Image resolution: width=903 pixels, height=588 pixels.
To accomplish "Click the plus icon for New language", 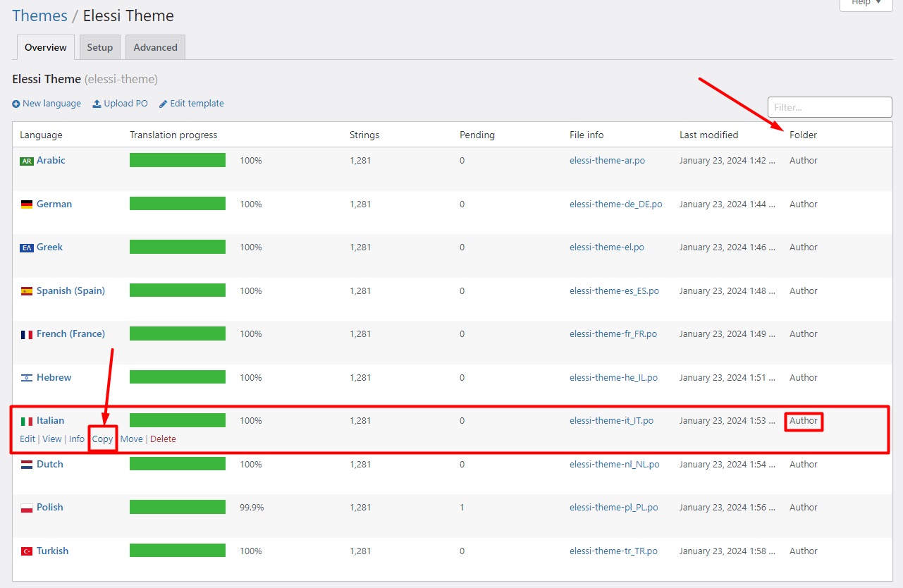I will (16, 104).
